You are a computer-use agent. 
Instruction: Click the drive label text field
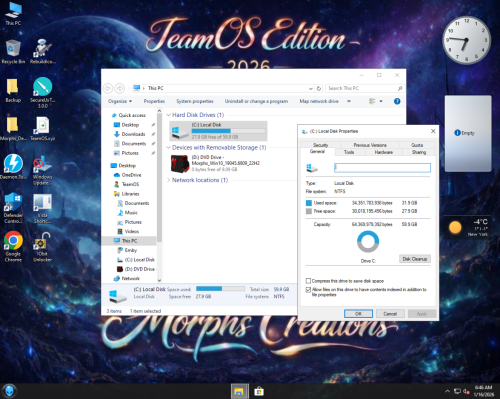[x=382, y=168]
